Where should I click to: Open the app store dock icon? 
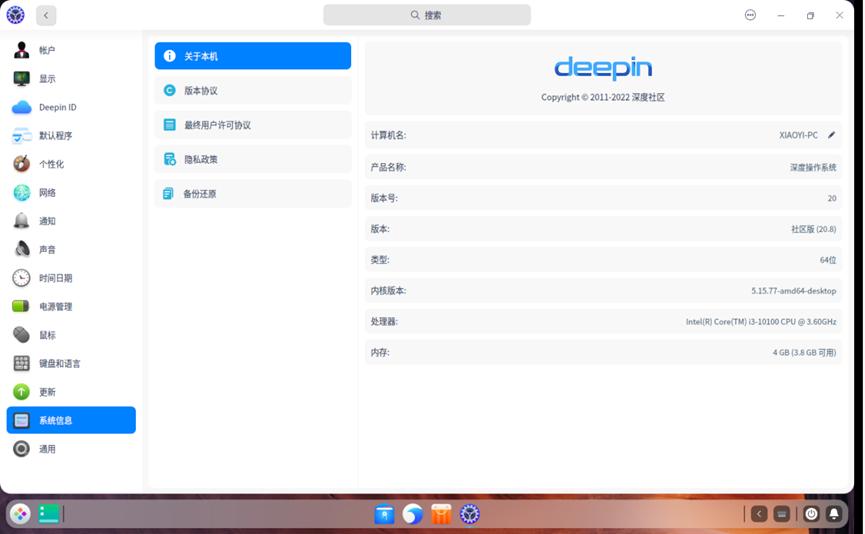(441, 514)
